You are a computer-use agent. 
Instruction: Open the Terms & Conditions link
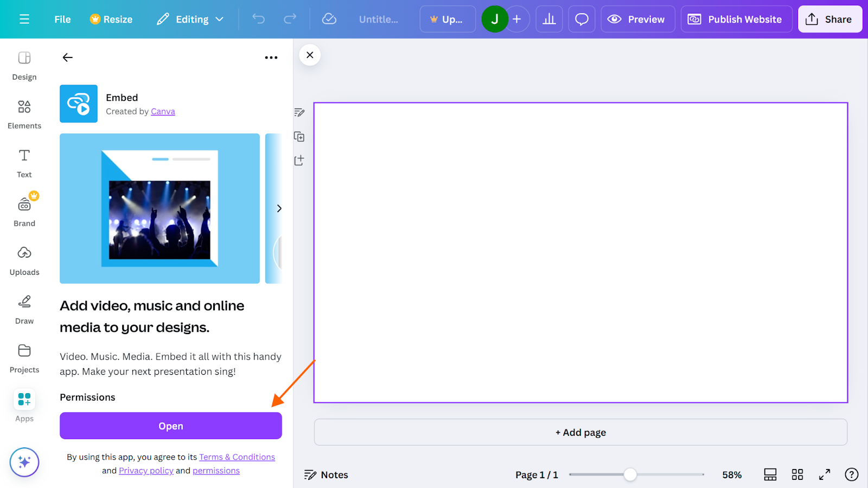pos(237,457)
